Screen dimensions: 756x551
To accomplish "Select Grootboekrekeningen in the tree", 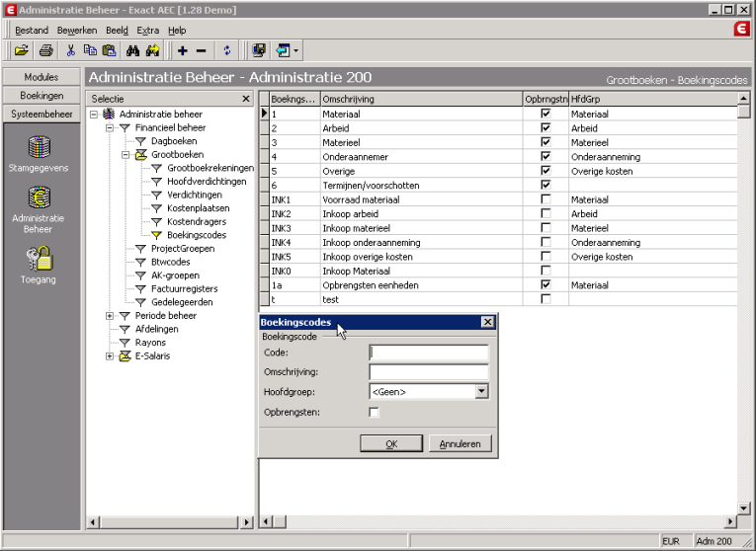I will [x=210, y=168].
